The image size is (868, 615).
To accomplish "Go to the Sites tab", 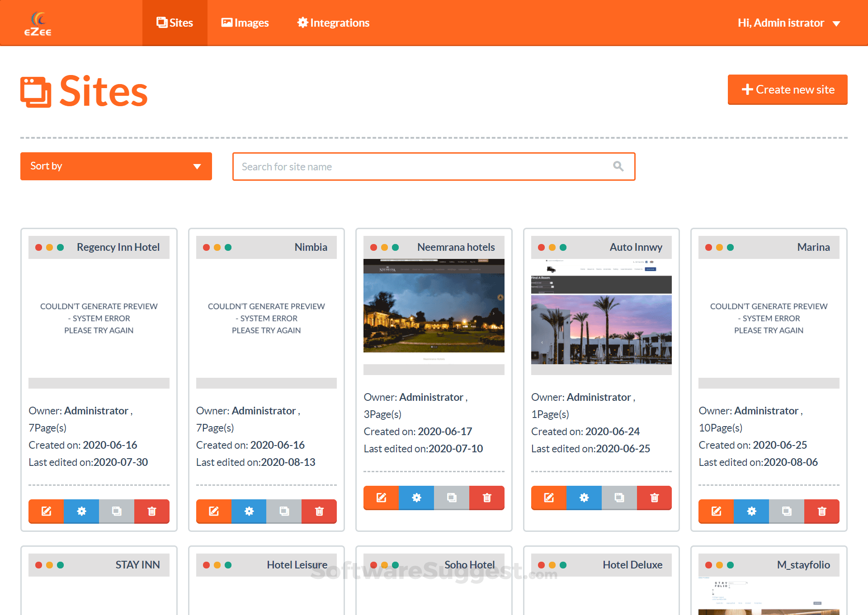I will [x=175, y=23].
